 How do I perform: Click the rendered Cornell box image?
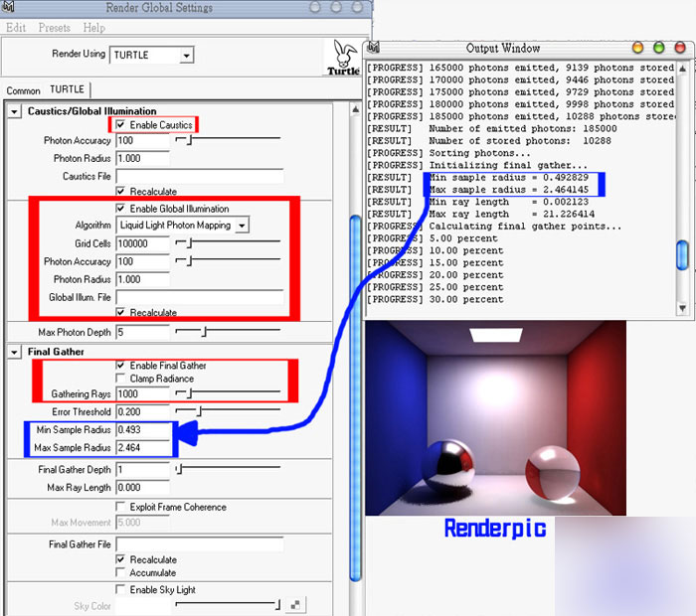coord(495,418)
